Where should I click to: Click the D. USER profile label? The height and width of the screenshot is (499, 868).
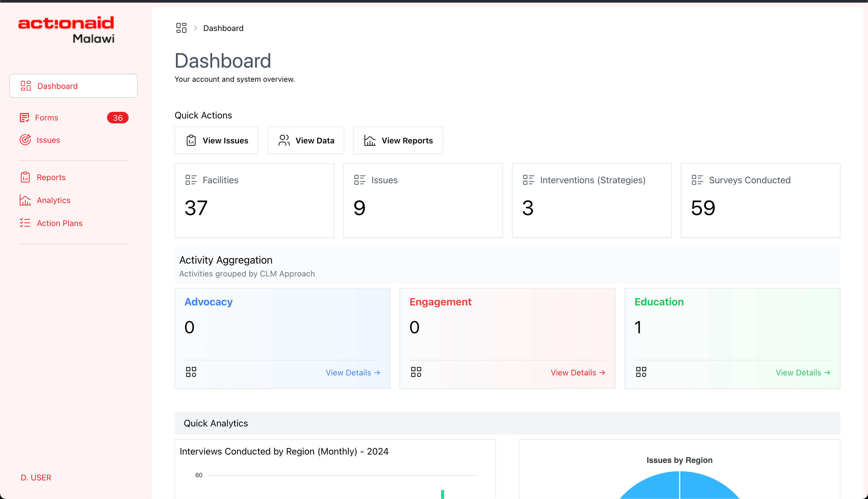coord(36,477)
